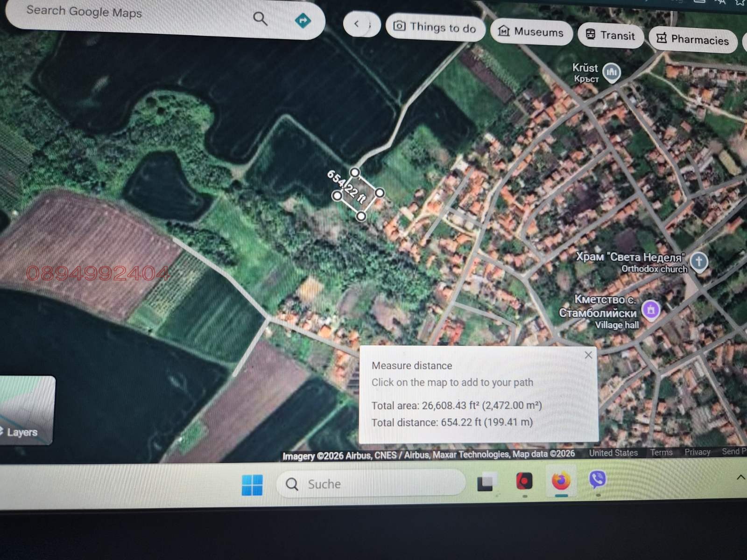Screen dimensions: 747x560
Task: Open the Layers map thumbnail
Action: 27,410
